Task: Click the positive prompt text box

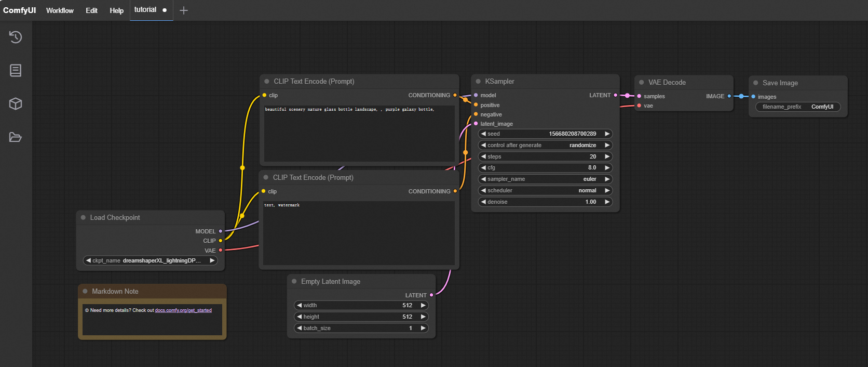Action: coord(359,134)
